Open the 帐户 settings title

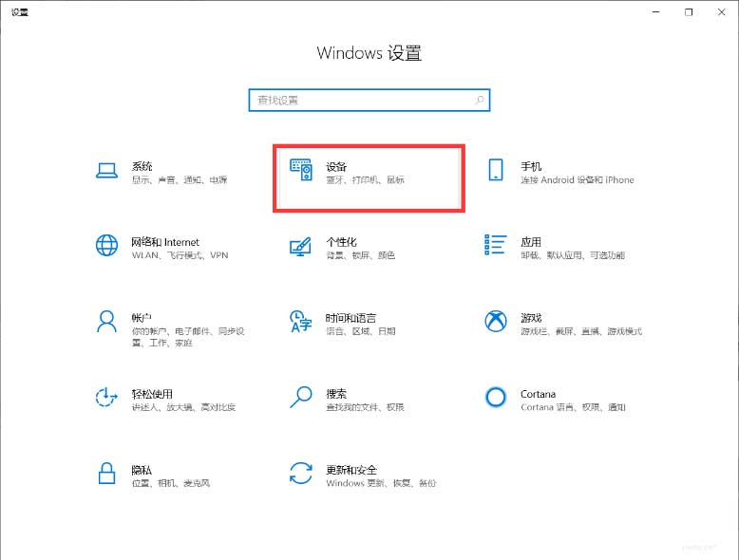click(x=142, y=318)
